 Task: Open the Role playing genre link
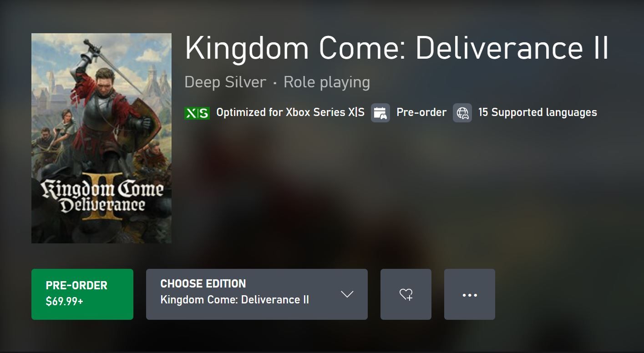click(327, 82)
